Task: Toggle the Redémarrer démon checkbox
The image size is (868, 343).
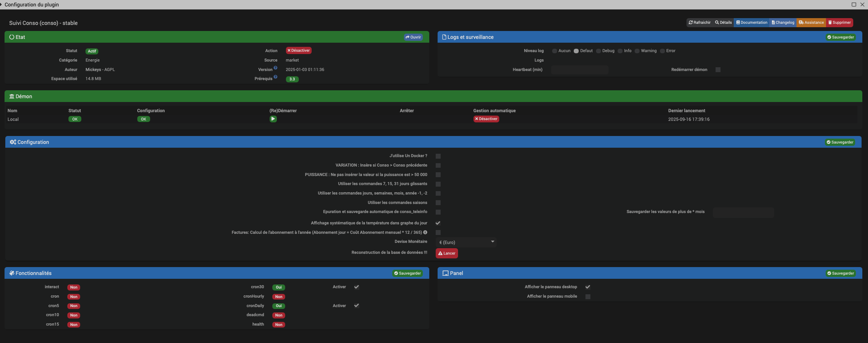Action: (718, 70)
